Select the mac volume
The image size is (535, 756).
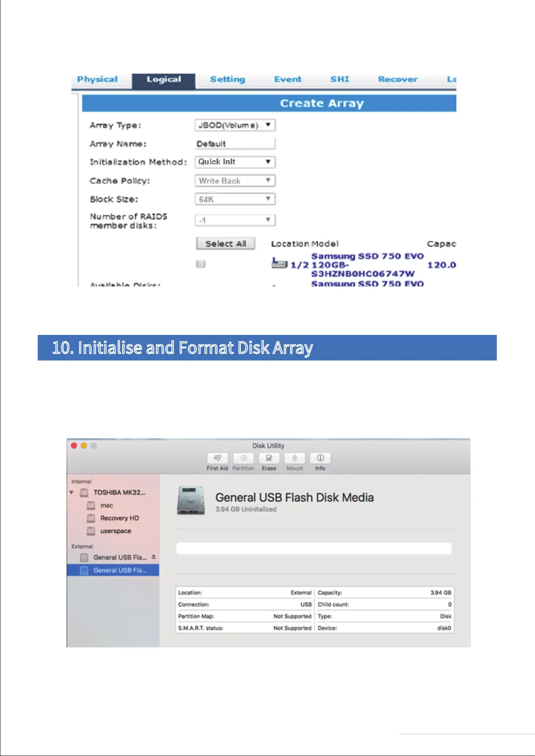click(113, 505)
